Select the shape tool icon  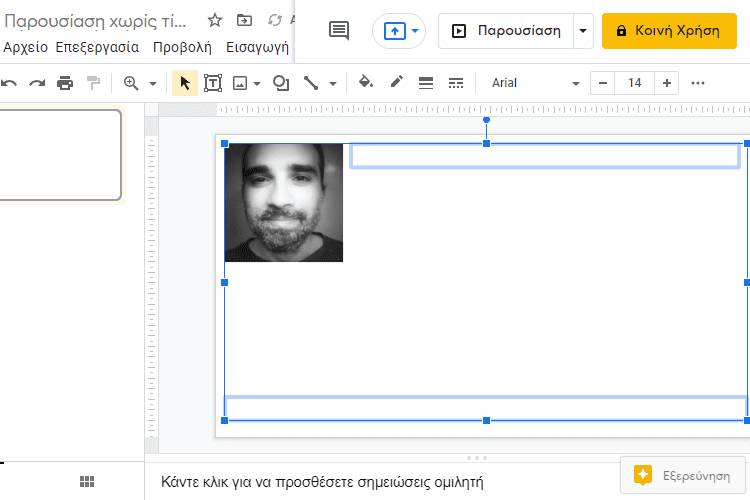[x=281, y=83]
